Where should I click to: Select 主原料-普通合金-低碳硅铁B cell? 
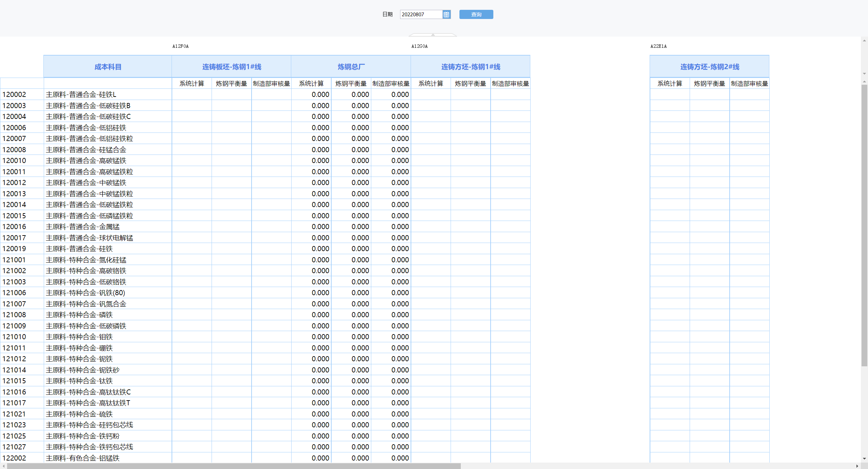[108, 105]
